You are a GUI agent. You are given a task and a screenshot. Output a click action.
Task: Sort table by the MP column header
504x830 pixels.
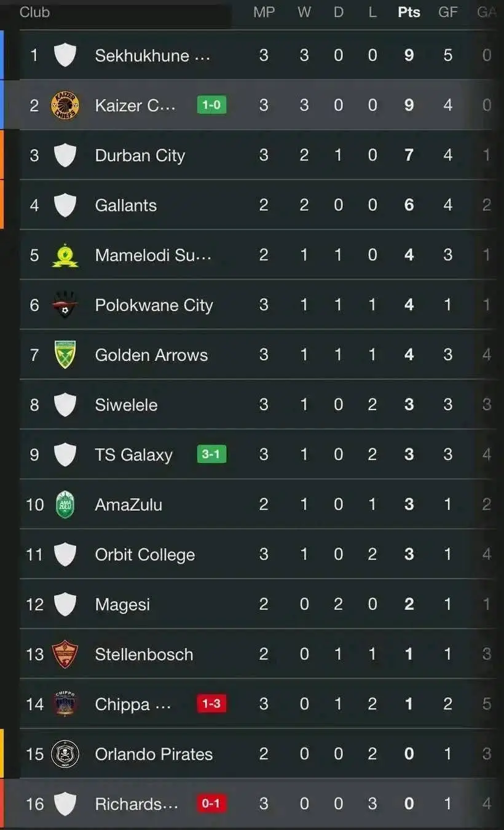tap(264, 12)
